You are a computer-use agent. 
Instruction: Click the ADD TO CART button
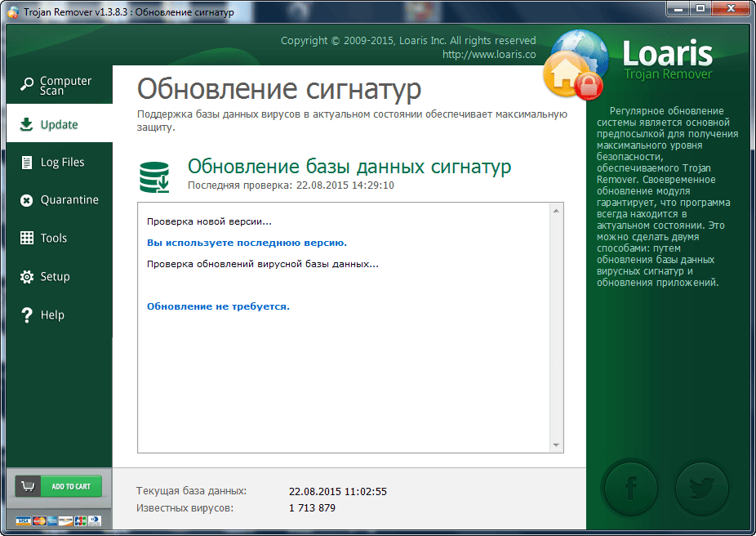(59, 486)
